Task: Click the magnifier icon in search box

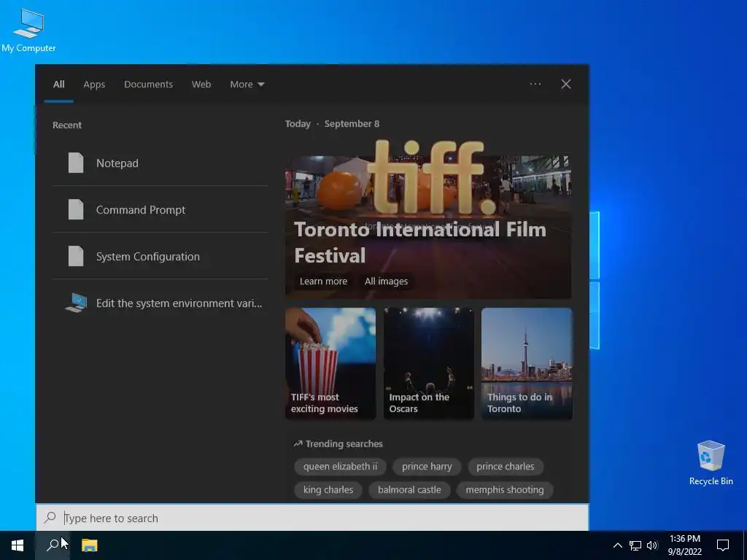Action: [x=50, y=517]
